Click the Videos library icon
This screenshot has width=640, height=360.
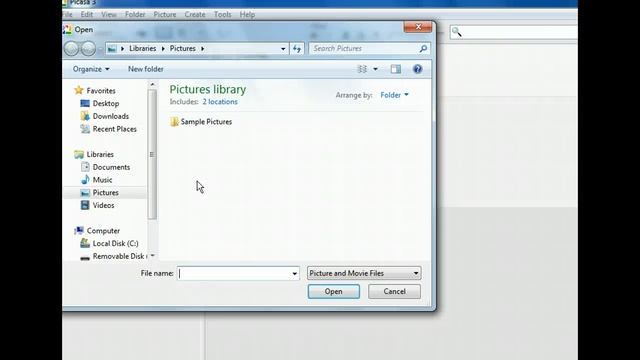click(x=85, y=205)
